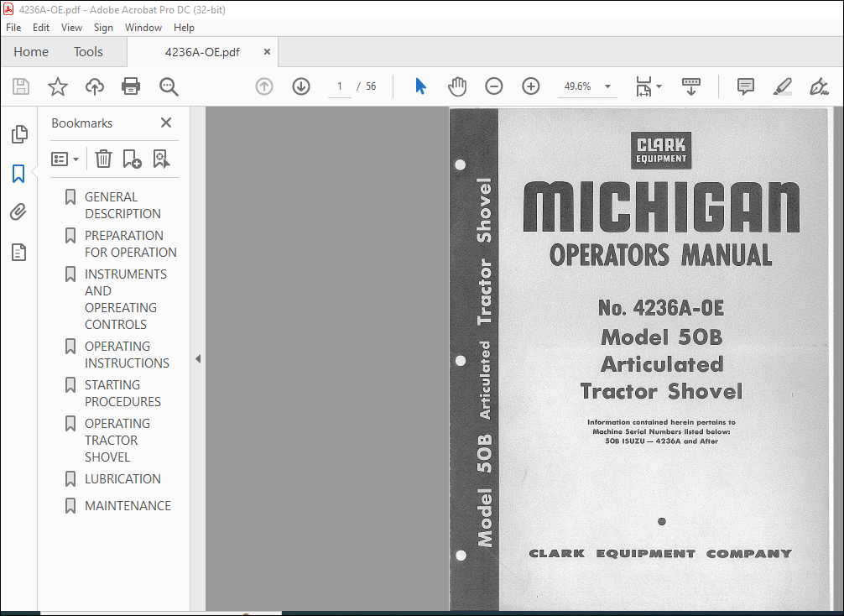Image resolution: width=844 pixels, height=616 pixels.
Task: Jump to OPERATING INSTRUCTIONS bookmark
Action: 127,354
